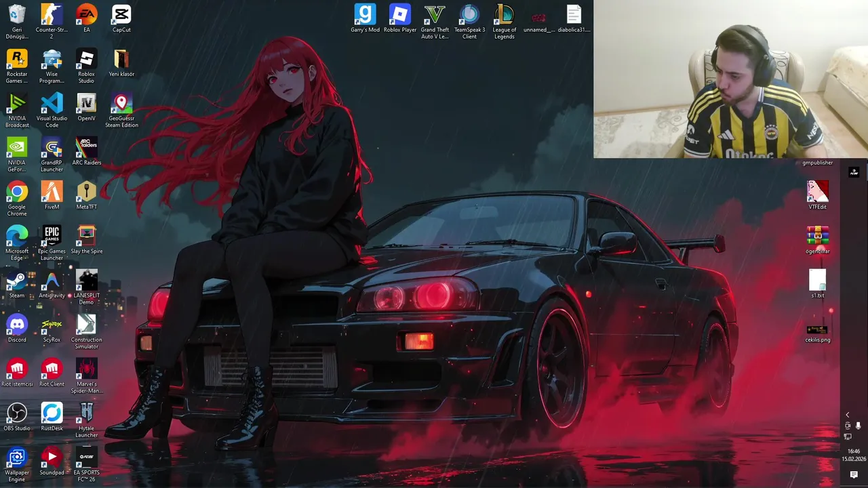Screen dimensions: 868x488
Task: Select the MetaTFT icon
Action: pyautogui.click(x=87, y=195)
